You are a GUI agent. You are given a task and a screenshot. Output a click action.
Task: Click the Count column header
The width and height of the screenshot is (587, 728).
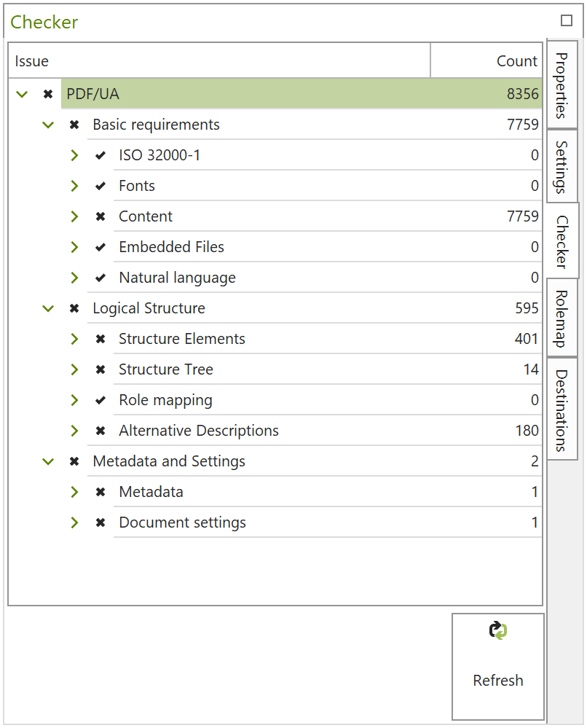(x=517, y=60)
